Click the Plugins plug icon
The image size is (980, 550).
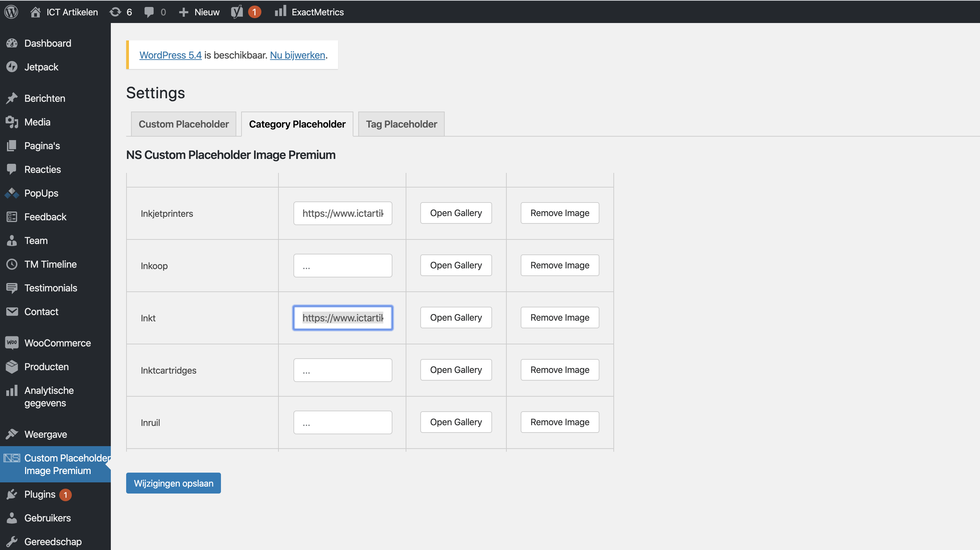pyautogui.click(x=12, y=494)
